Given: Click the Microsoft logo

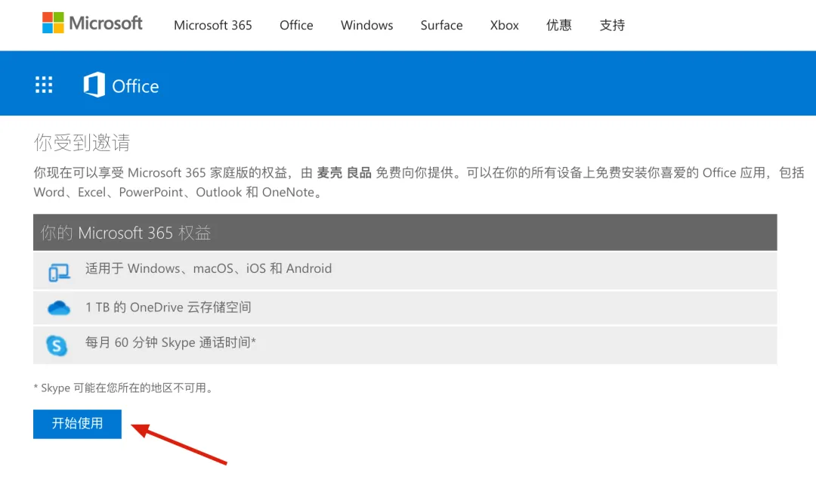Looking at the screenshot, I should (x=92, y=23).
